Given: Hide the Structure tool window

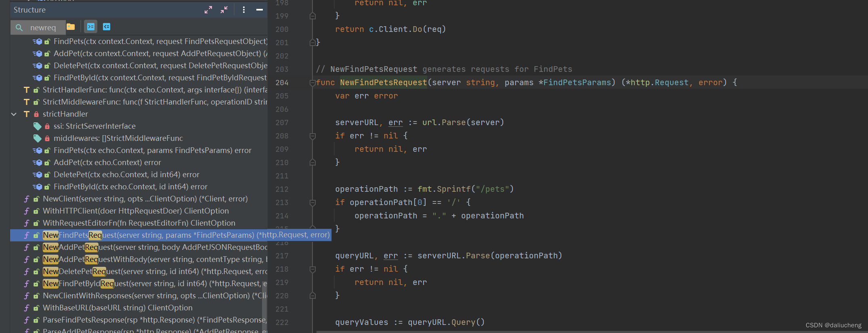Looking at the screenshot, I should (x=260, y=10).
